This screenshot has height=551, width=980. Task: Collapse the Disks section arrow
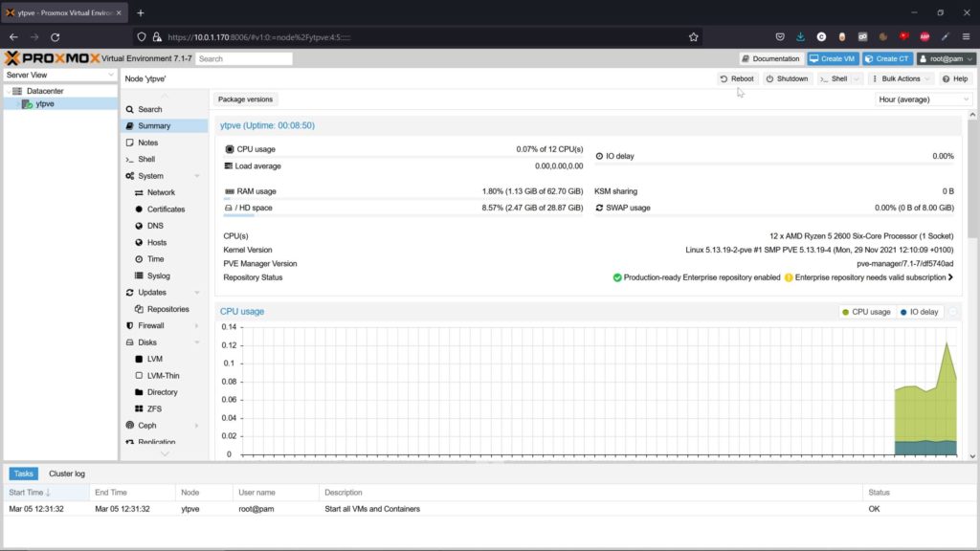click(x=197, y=342)
